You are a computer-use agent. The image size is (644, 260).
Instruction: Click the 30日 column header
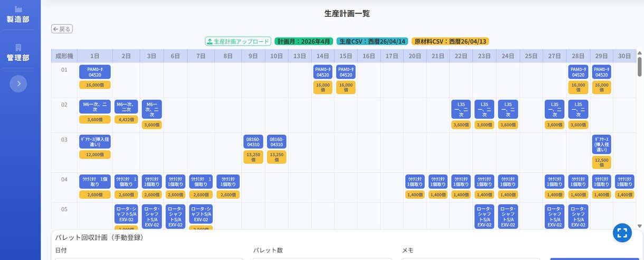[624, 56]
